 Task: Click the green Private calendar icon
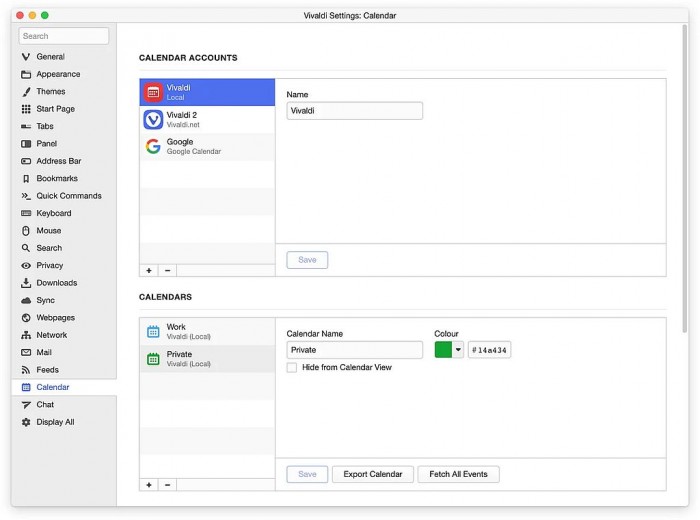tap(153, 359)
